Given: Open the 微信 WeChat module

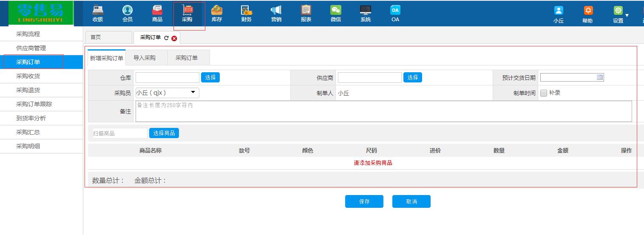Looking at the screenshot, I should (x=336, y=14).
